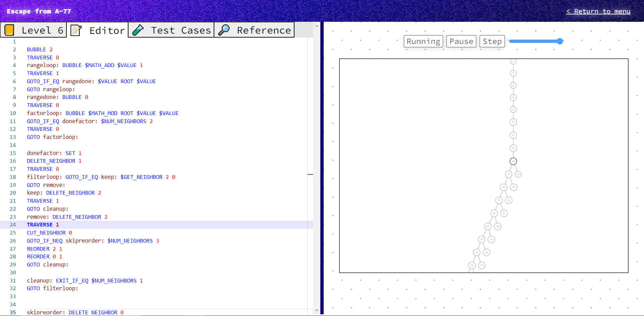Pause the program execution

point(461,41)
